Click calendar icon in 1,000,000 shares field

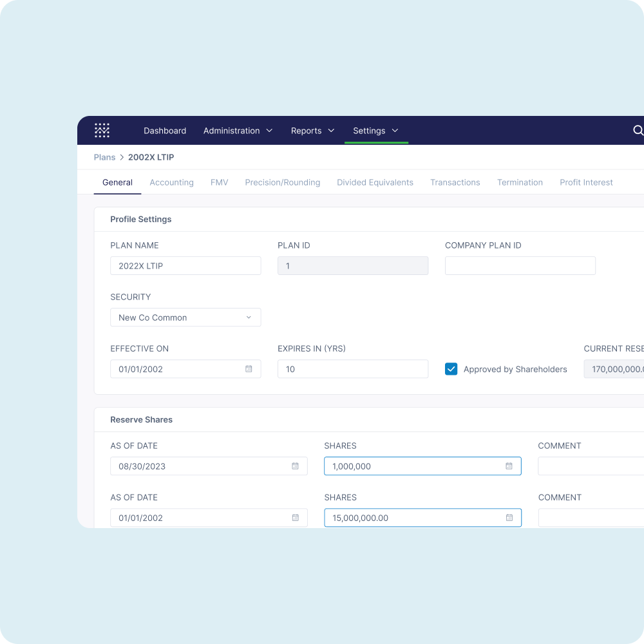click(509, 466)
